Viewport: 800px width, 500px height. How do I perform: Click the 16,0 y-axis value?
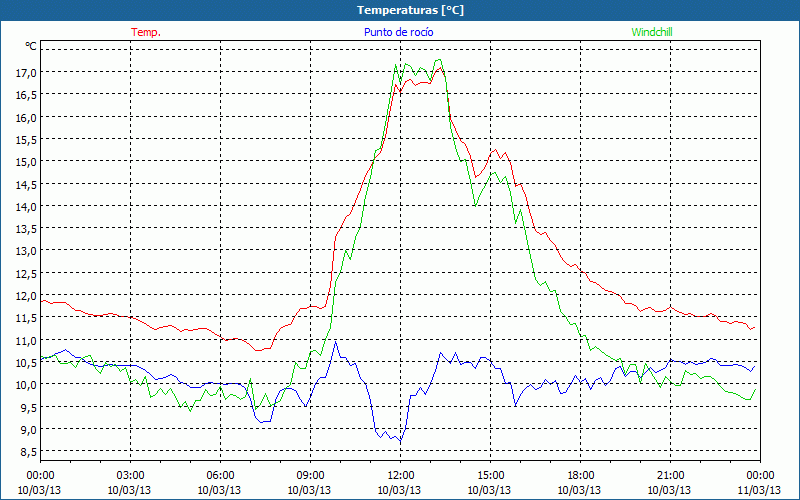[x=26, y=117]
